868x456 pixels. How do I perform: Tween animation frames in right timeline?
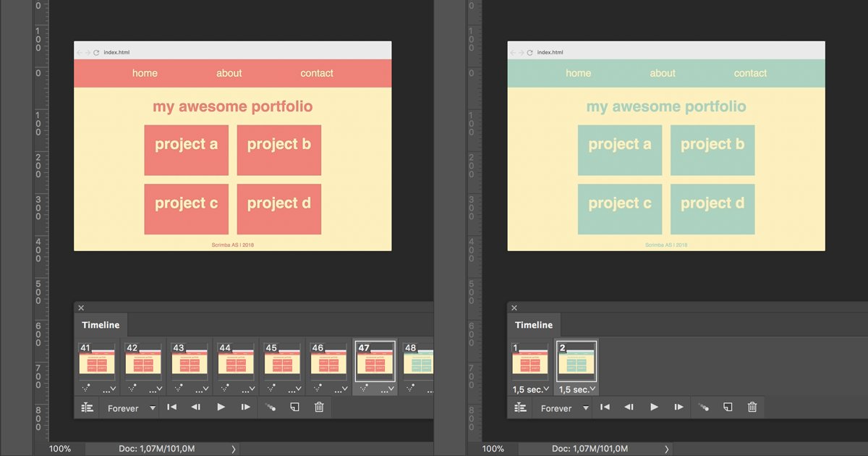coord(704,408)
